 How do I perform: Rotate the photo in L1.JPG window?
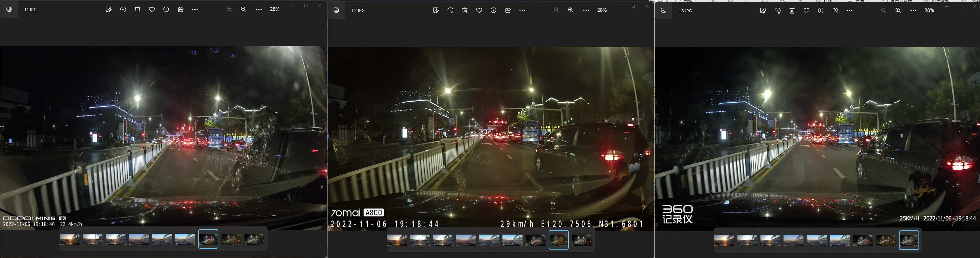tap(123, 10)
